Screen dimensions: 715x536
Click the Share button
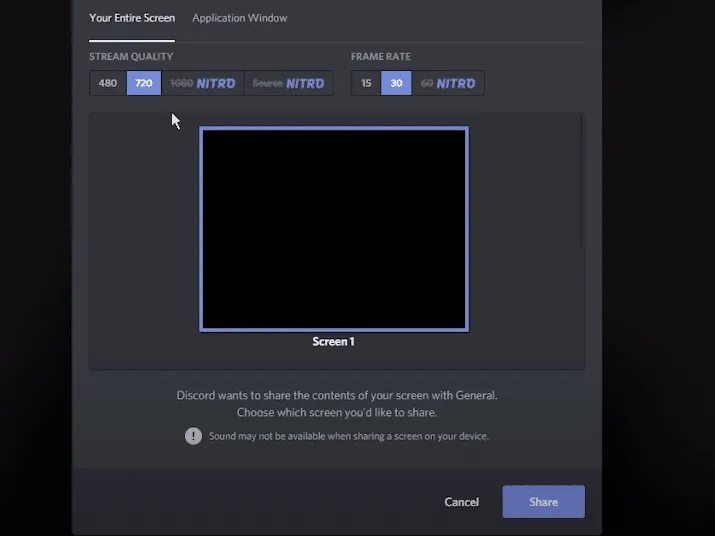544,502
